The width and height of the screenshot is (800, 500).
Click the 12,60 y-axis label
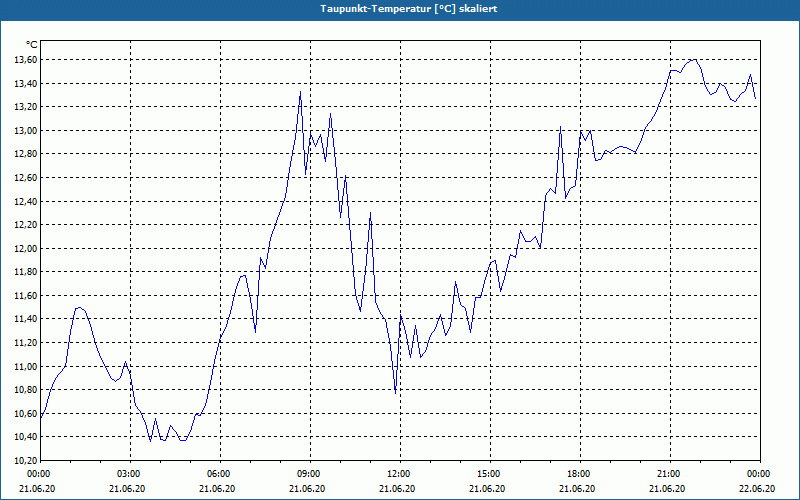tap(26, 178)
